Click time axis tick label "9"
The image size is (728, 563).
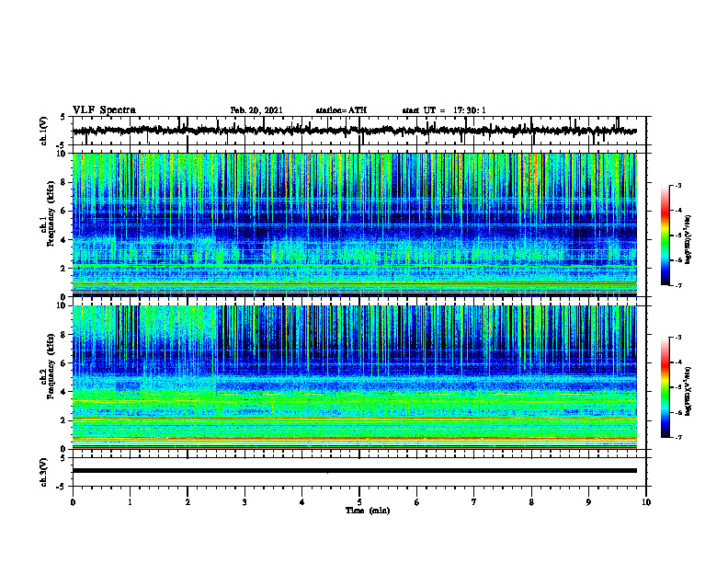(x=588, y=502)
